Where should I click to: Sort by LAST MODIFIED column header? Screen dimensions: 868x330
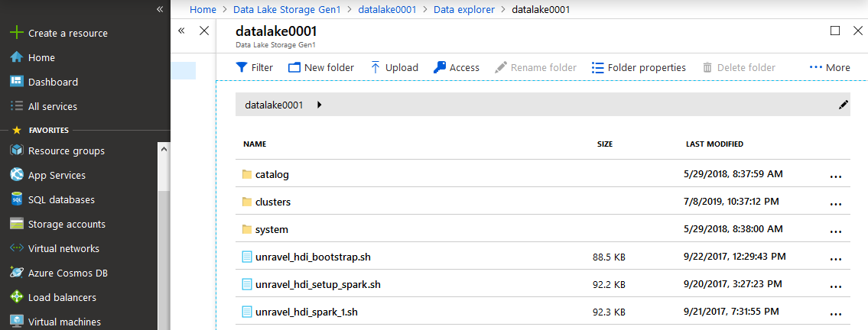[x=714, y=144]
